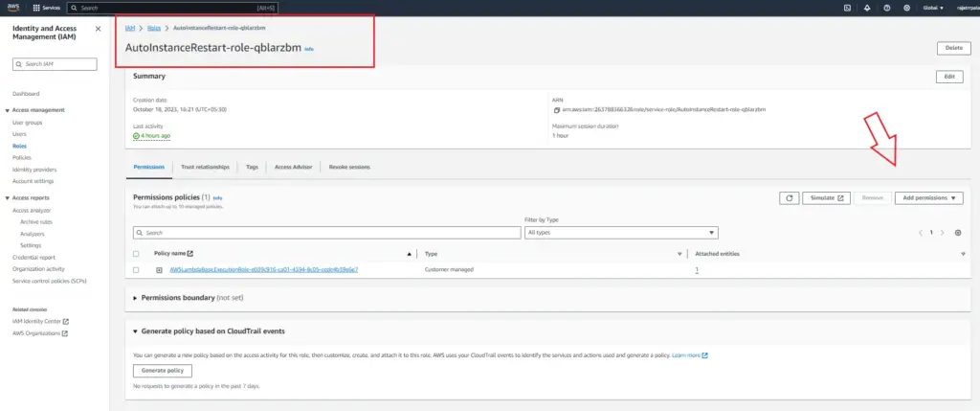
Task: Collapse Generate policy based on CloudTrail events
Action: coord(135,331)
